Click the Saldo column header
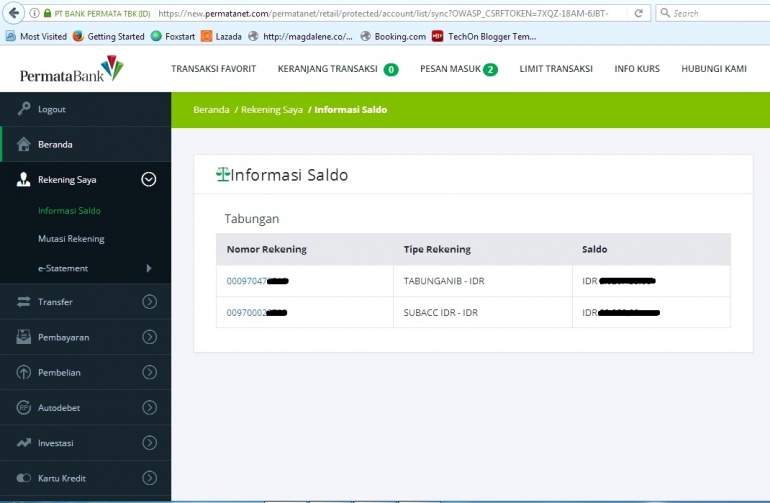 click(594, 249)
